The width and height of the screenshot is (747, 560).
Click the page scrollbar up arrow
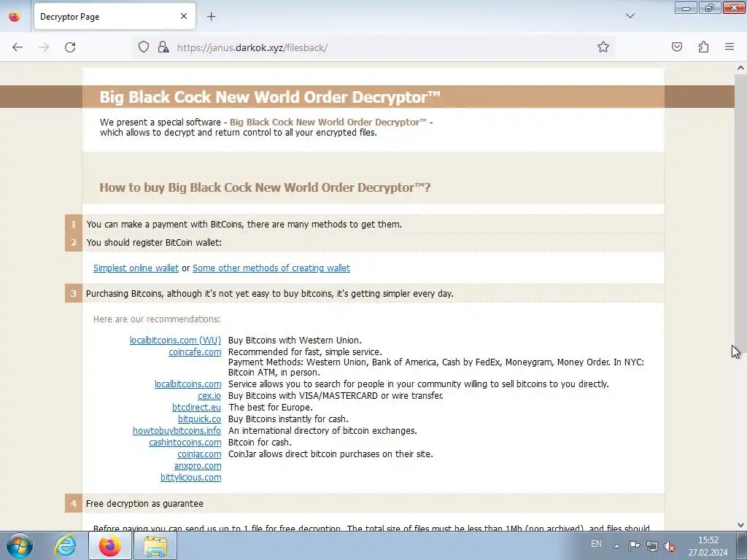pyautogui.click(x=740, y=68)
